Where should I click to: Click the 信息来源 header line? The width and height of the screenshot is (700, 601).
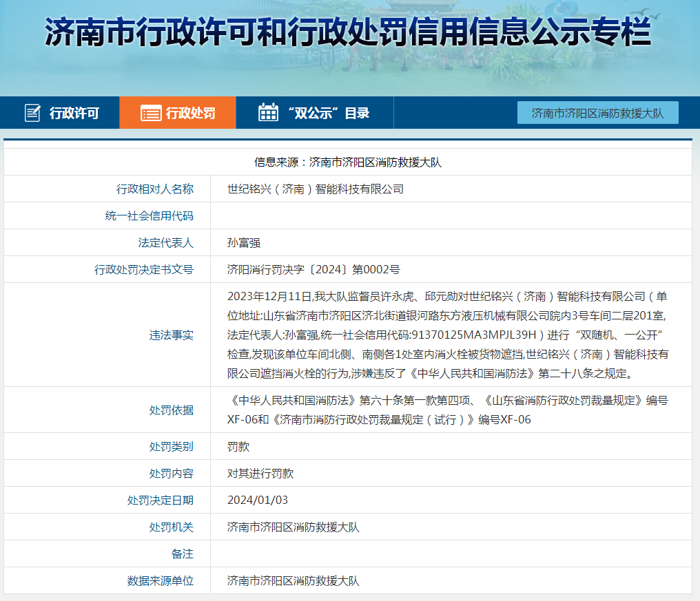[x=348, y=162]
